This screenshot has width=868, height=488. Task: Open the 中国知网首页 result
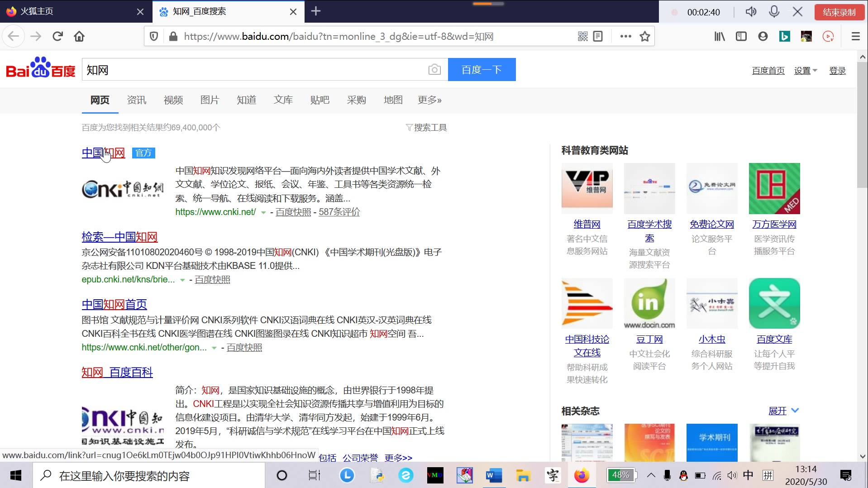[114, 304]
